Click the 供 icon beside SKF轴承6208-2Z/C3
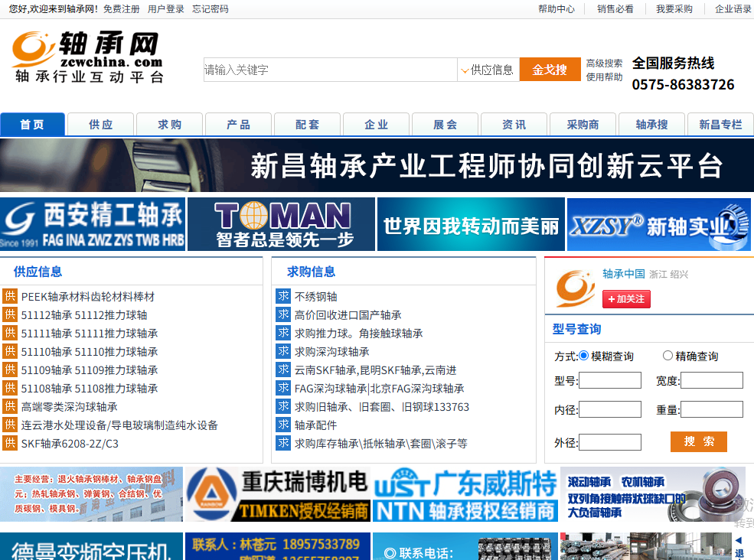Viewport: 754px width, 560px height. click(x=10, y=443)
